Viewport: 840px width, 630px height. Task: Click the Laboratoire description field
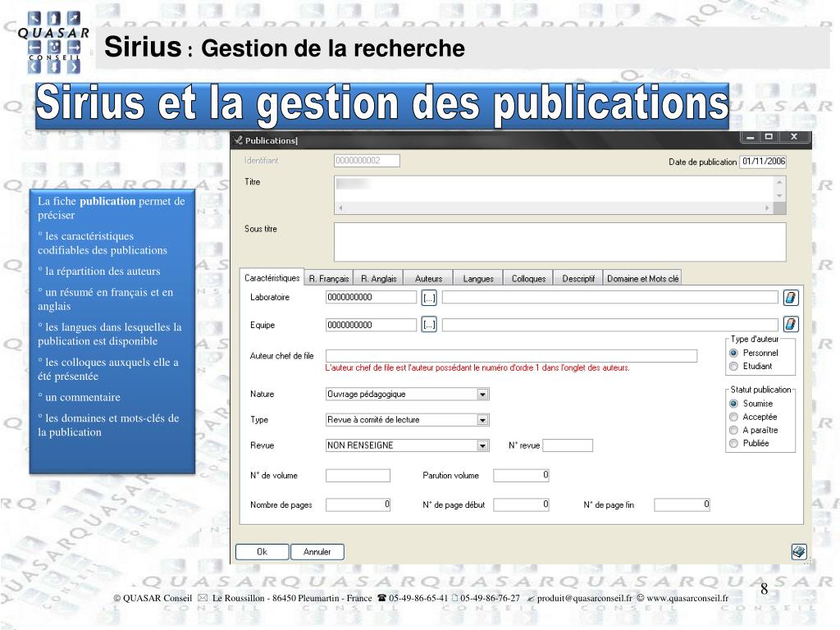[609, 297]
